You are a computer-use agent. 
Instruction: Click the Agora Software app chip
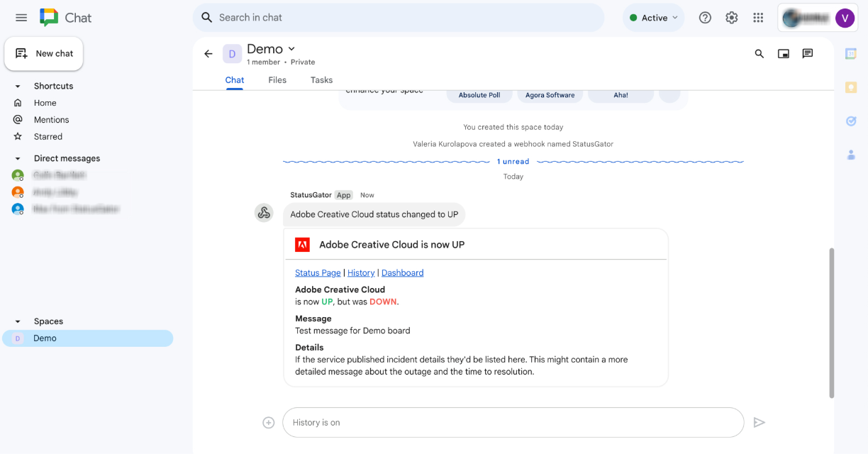click(x=550, y=95)
